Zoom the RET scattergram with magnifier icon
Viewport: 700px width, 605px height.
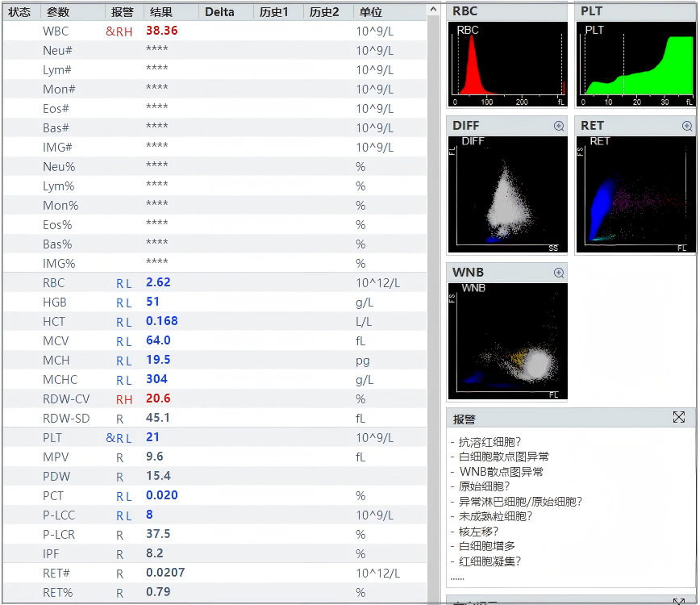pyautogui.click(x=687, y=126)
